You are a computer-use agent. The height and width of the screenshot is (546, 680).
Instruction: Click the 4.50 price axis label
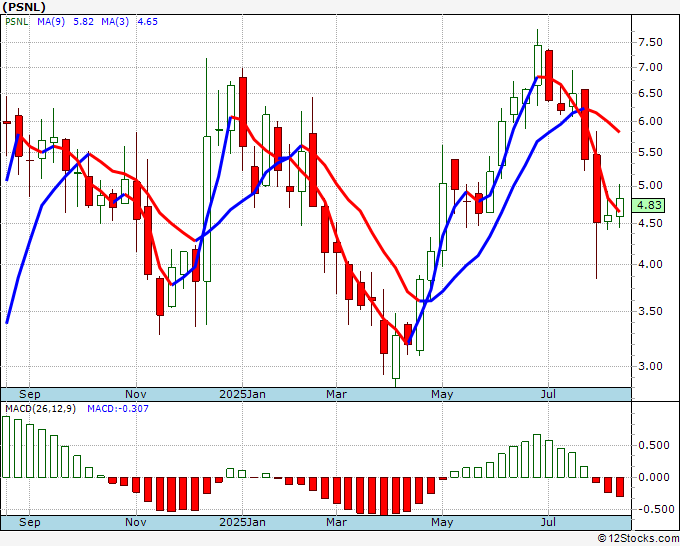pyautogui.click(x=650, y=223)
